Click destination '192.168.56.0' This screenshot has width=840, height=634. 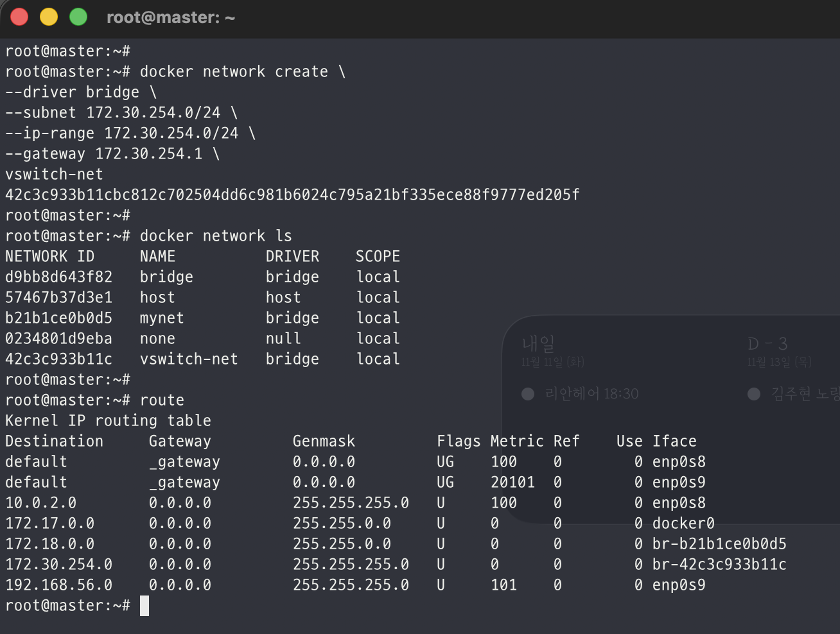click(58, 585)
